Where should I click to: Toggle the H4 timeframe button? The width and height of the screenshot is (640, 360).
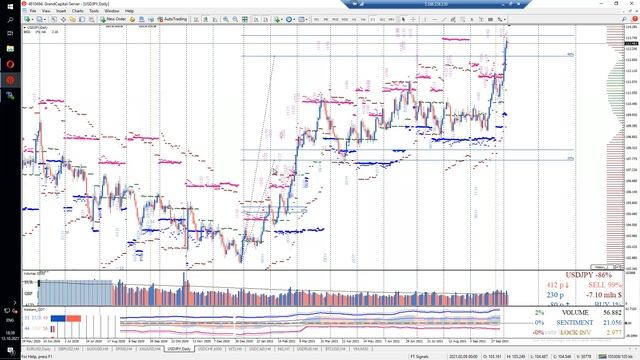[363, 19]
